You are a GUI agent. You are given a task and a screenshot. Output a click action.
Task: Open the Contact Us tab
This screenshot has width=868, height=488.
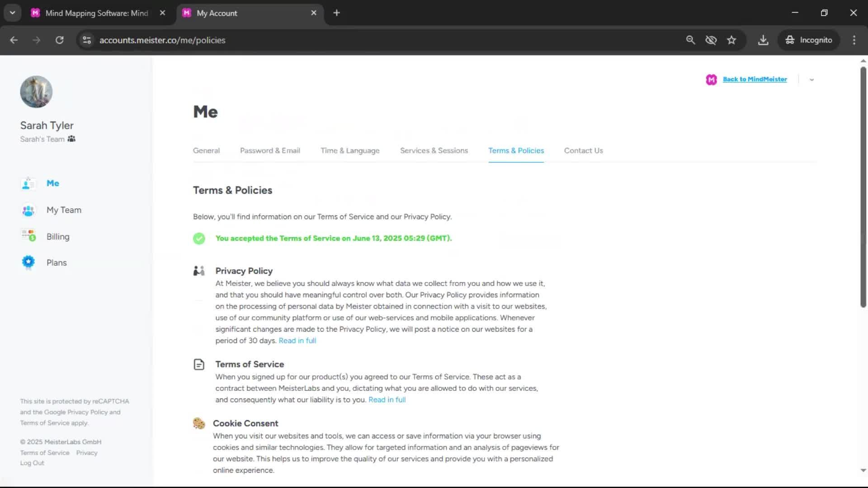click(583, 150)
